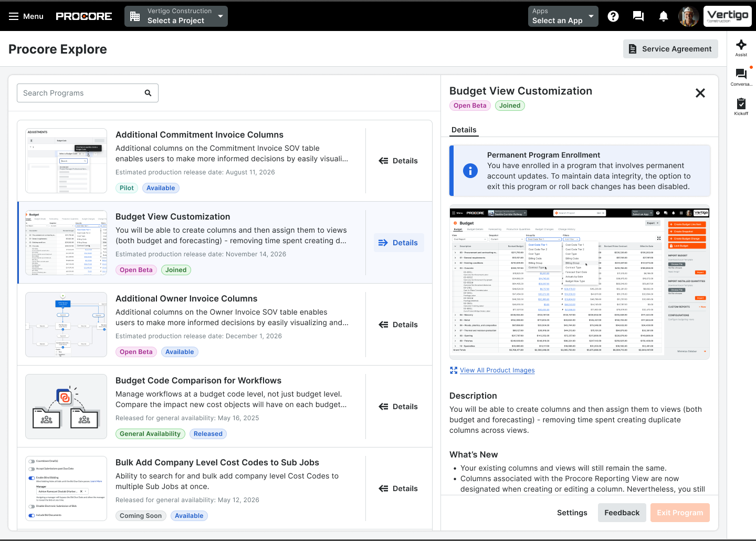
Task: Open the View All Product Images link
Action: (497, 370)
